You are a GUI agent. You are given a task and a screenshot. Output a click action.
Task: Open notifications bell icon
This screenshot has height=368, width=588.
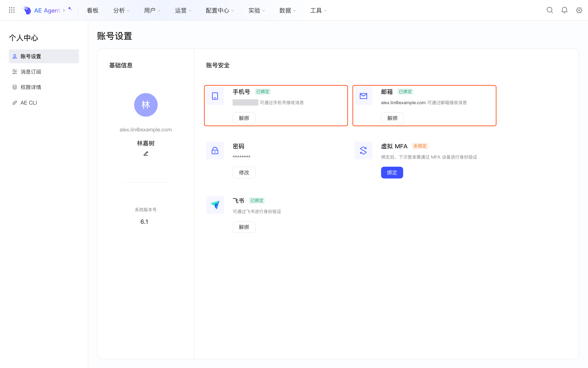tap(564, 10)
